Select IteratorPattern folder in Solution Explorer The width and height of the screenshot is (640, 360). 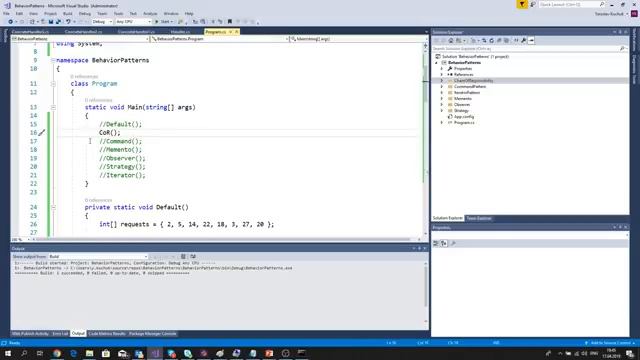point(467,93)
